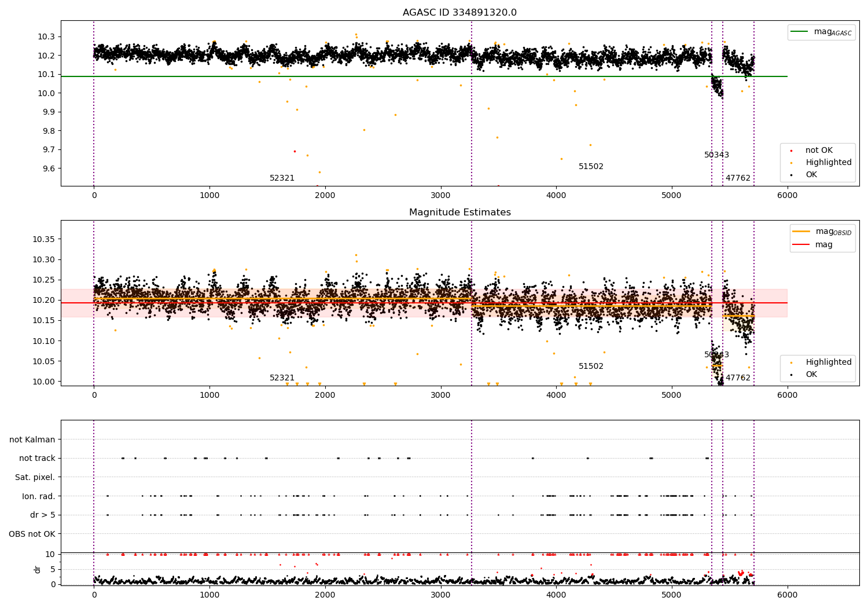The width and height of the screenshot is (868, 608).
Task: Click observation label 47762 in AGASC ID plot
Action: pos(738,178)
